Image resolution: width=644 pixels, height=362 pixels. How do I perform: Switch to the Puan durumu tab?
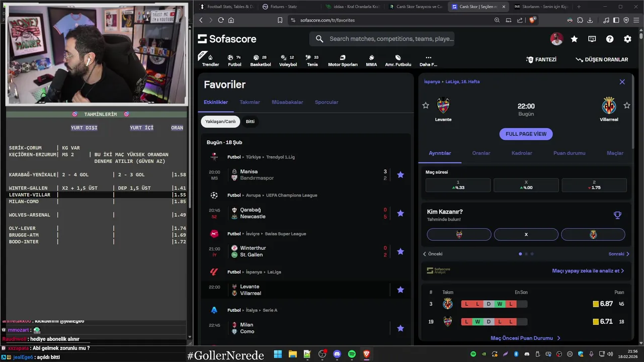pyautogui.click(x=569, y=153)
